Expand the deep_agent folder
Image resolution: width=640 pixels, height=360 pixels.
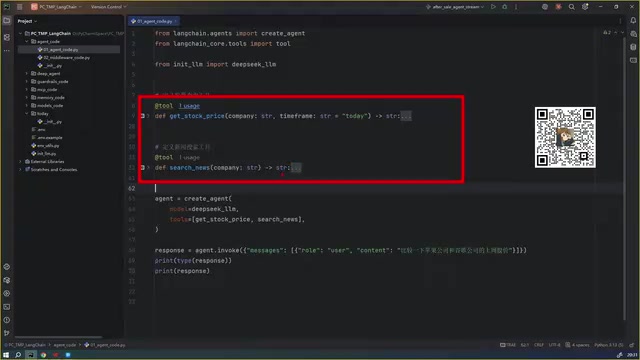(x=27, y=74)
